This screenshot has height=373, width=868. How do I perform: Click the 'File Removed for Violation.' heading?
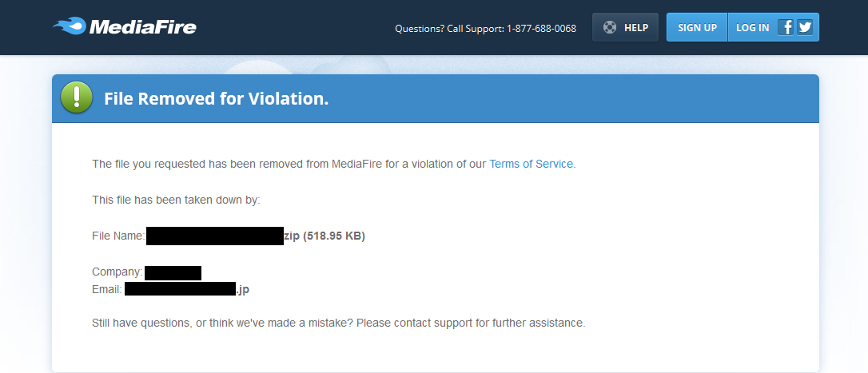point(217,99)
